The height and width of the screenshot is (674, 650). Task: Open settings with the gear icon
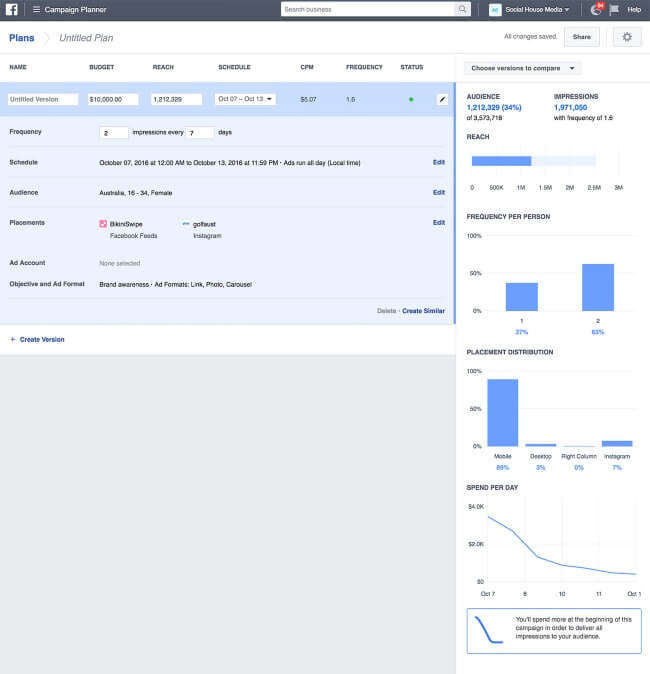tap(627, 37)
